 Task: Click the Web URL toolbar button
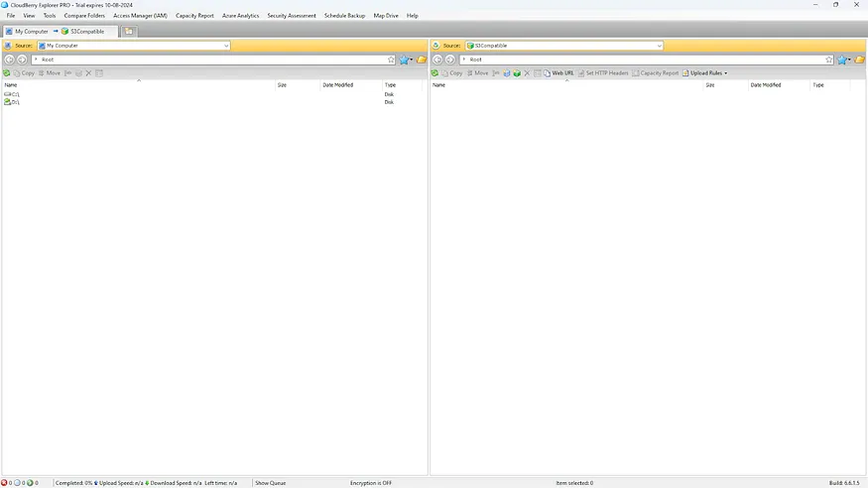[x=558, y=73]
